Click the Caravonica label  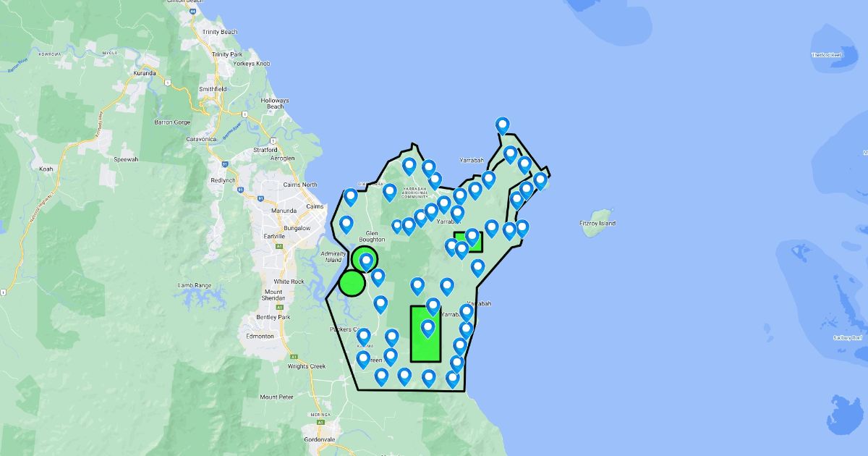coord(202,138)
